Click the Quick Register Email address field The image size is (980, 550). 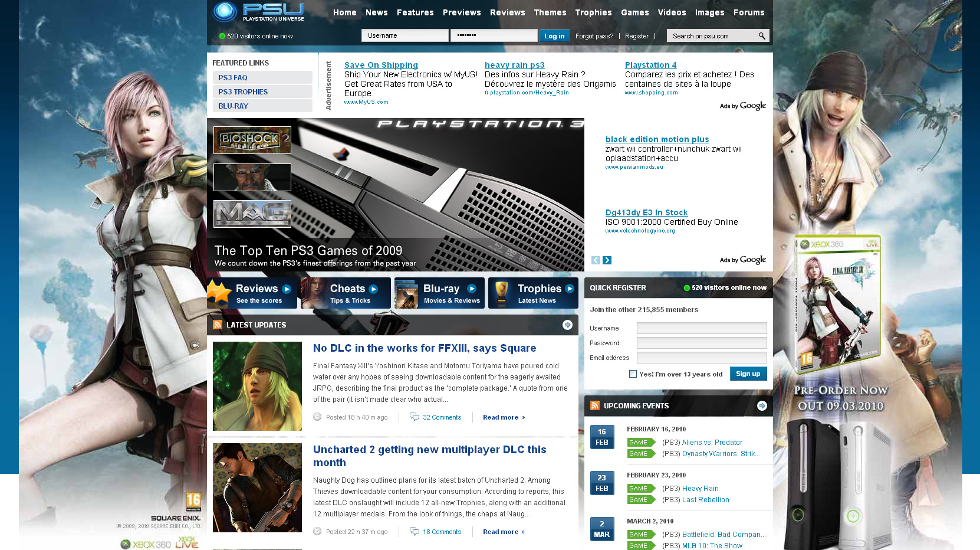pos(702,358)
